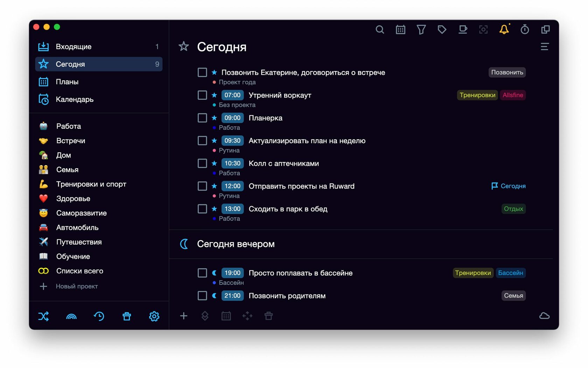Open the history clock icon

tap(99, 316)
